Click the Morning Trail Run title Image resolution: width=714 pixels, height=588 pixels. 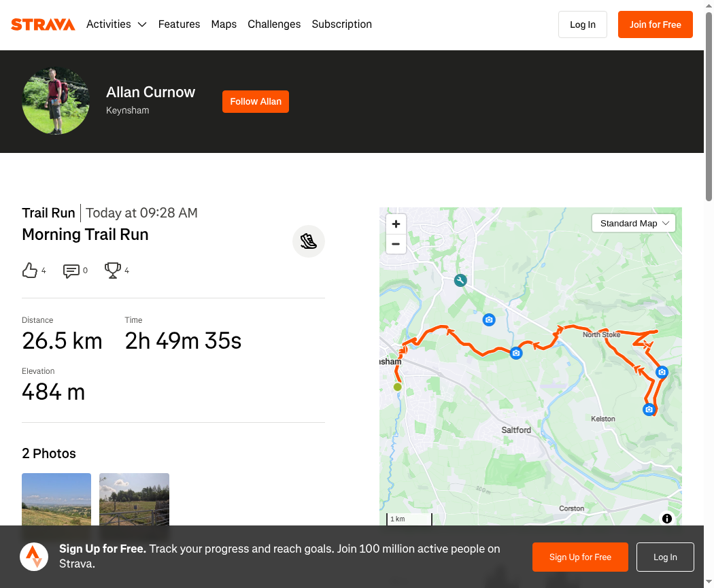[85, 235]
